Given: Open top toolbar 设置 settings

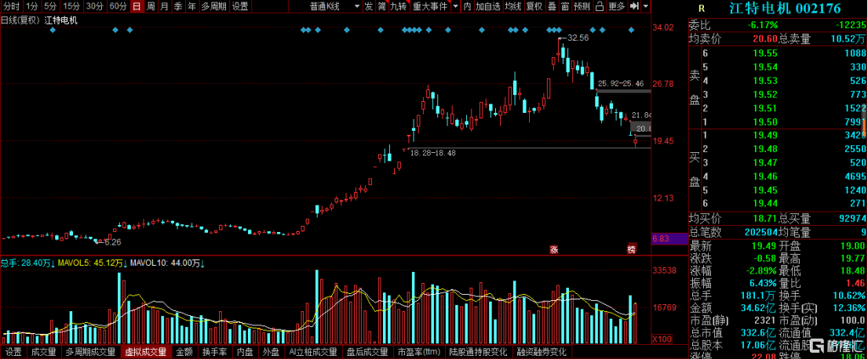Looking at the screenshot, I should pos(239,6).
